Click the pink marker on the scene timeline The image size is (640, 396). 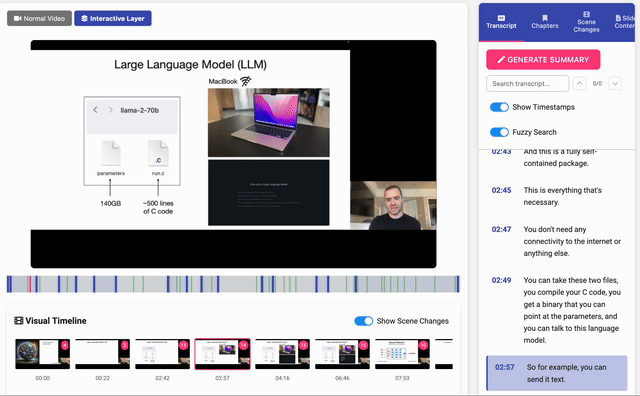click(x=30, y=284)
